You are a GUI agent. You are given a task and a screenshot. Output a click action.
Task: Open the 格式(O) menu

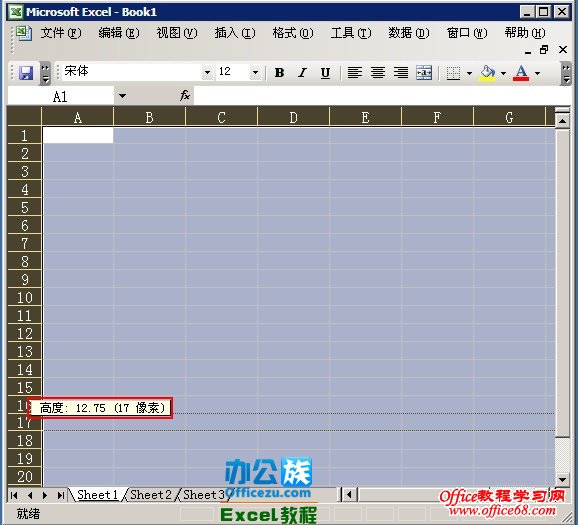293,33
